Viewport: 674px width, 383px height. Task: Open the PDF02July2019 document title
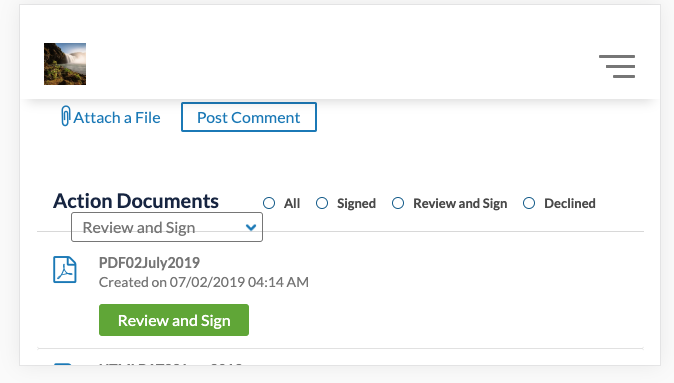[149, 263]
